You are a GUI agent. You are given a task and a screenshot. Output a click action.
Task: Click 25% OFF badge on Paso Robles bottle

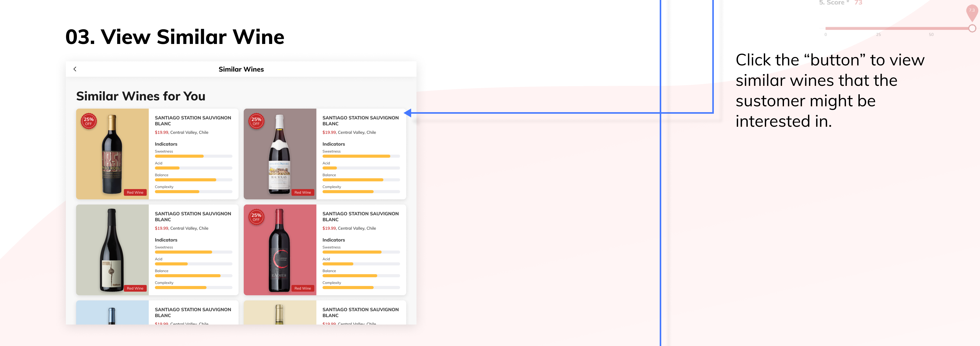point(89,121)
